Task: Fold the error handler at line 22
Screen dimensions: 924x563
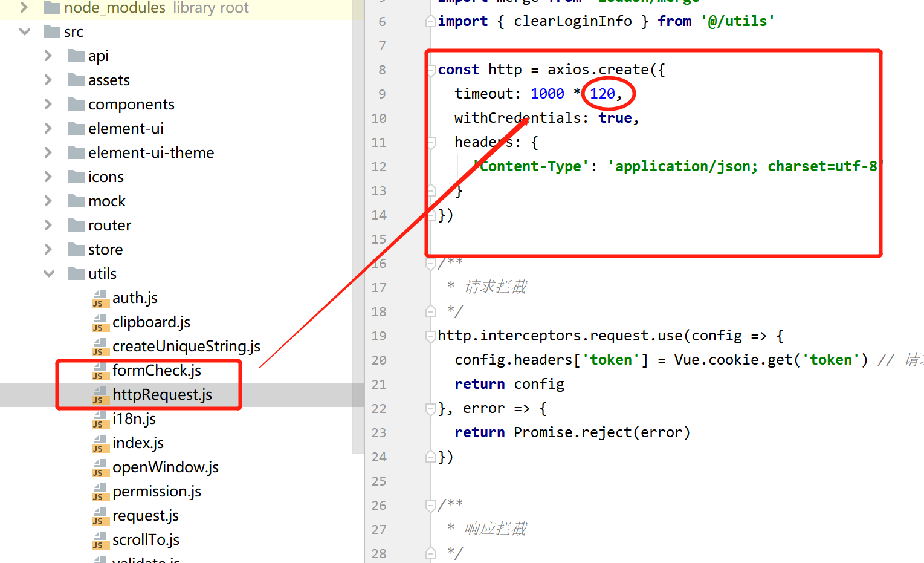Action: tap(431, 409)
